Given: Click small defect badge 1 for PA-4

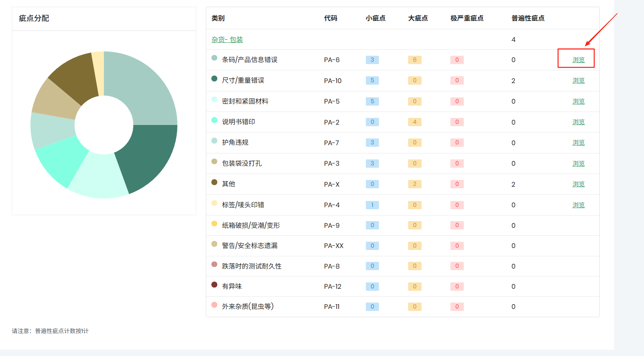Looking at the screenshot, I should tap(372, 205).
